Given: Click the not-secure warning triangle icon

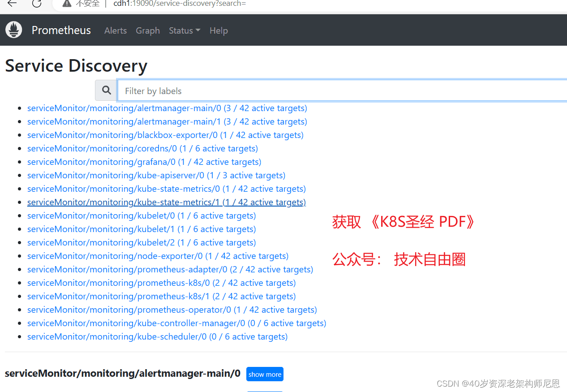Looking at the screenshot, I should 67,4.
